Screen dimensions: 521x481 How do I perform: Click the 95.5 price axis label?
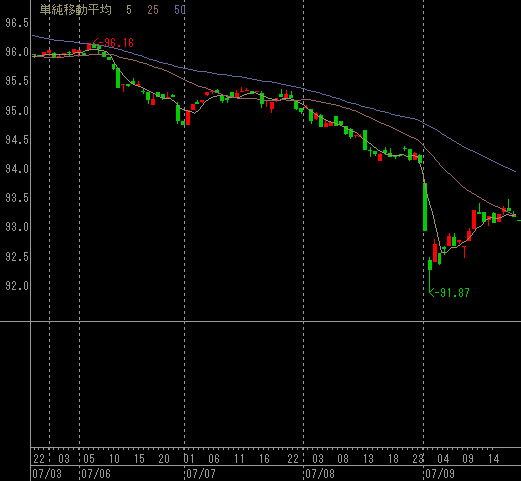tap(17, 81)
